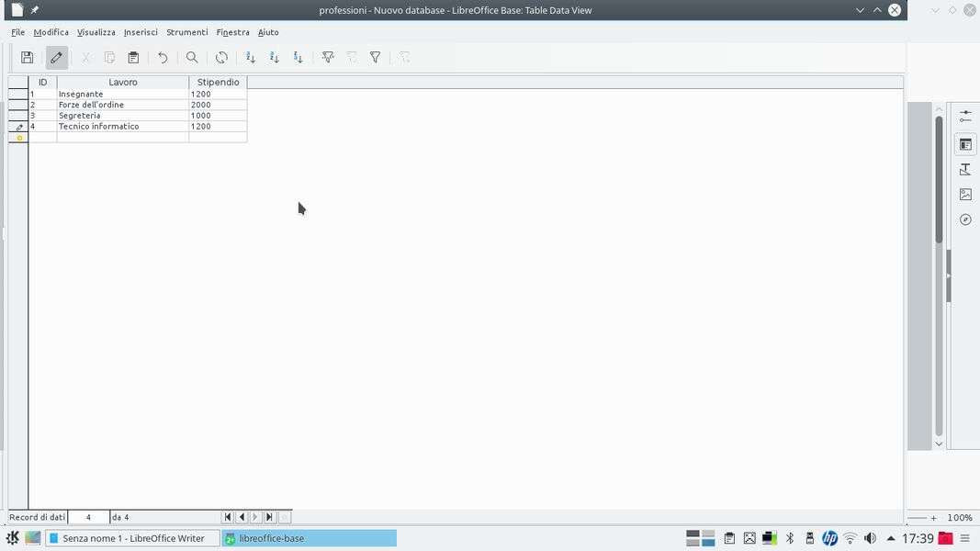Open the Strumenti menu

click(186, 32)
